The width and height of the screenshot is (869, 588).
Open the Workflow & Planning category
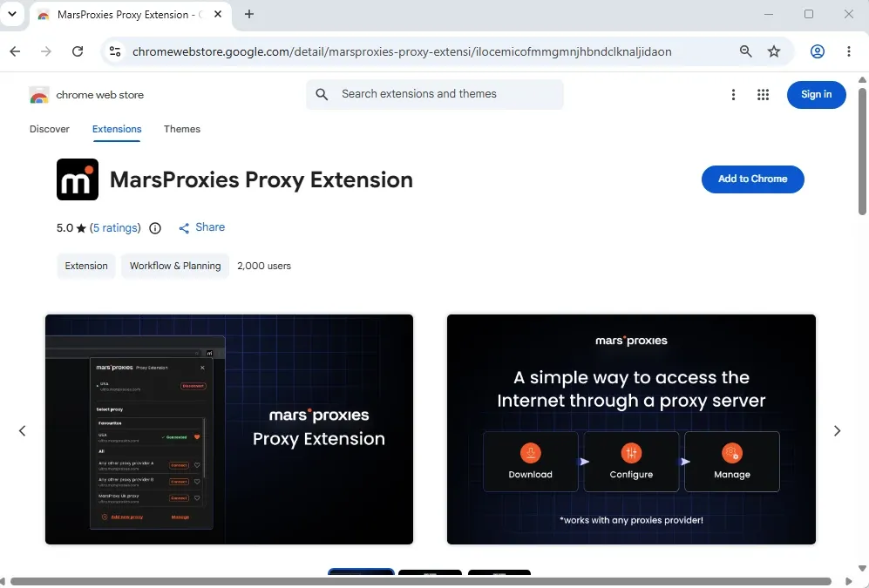[x=175, y=266]
